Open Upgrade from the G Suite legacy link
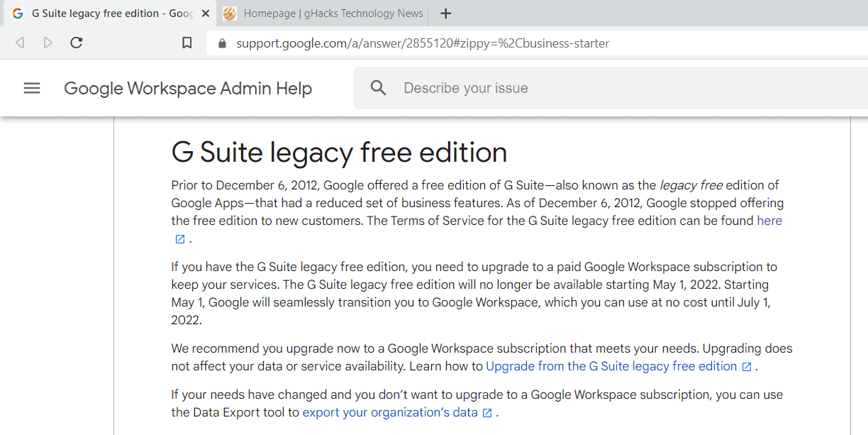This screenshot has width=868, height=435. point(611,366)
